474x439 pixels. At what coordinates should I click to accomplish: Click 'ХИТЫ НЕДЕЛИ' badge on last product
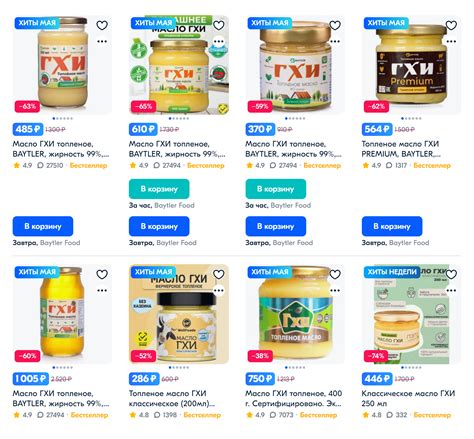tap(392, 272)
